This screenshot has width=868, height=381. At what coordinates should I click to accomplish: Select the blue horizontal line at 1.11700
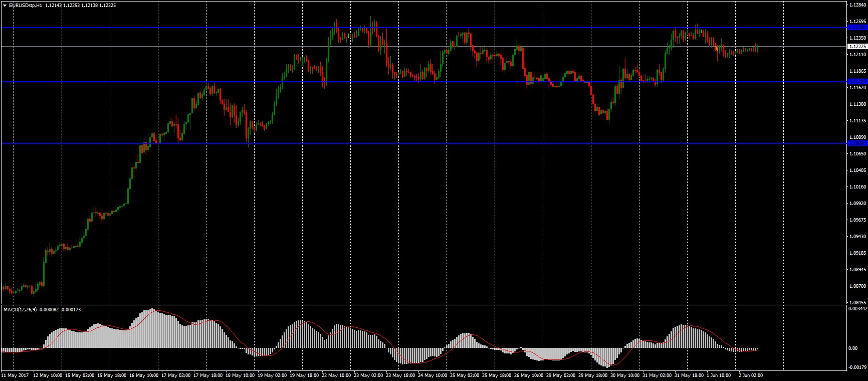(423, 81)
